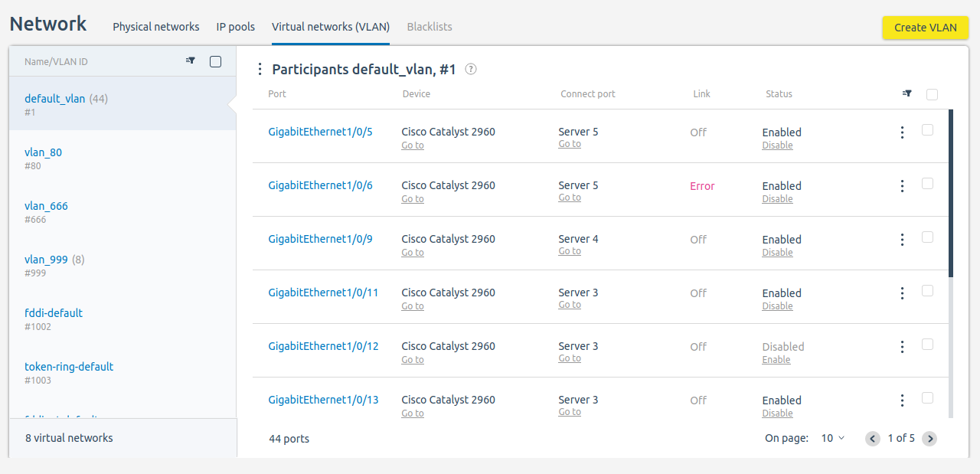This screenshot has width=980, height=474.
Task: Open the GigabitEthernet1/0/9 port link
Action: [320, 239]
